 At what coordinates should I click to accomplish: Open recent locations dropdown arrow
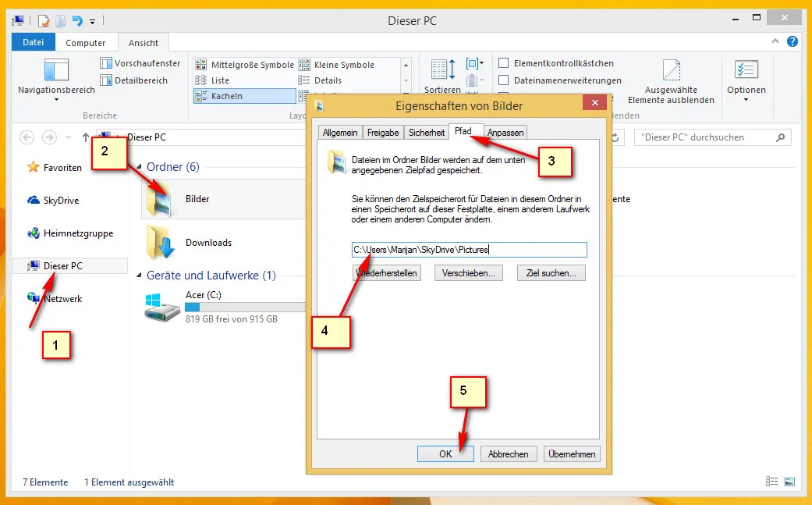pyautogui.click(x=69, y=137)
